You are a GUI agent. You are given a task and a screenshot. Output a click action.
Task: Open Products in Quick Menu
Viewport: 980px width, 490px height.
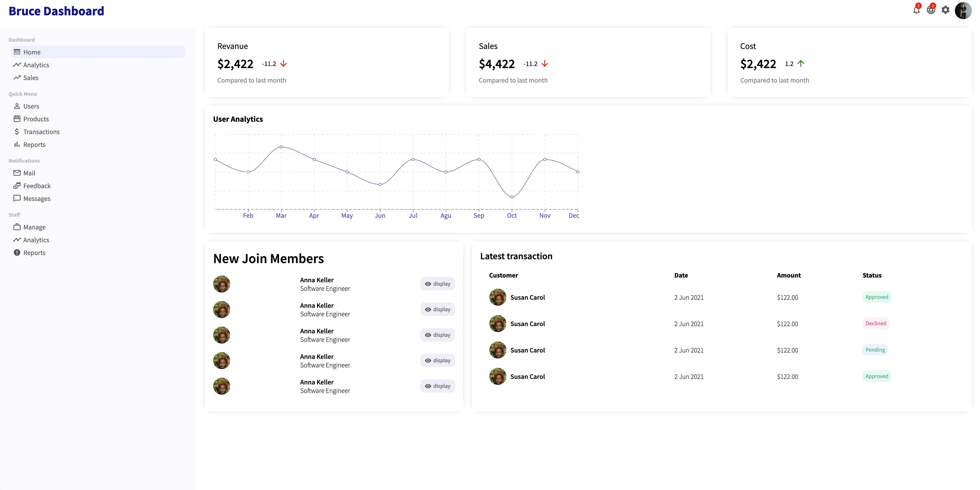coord(98,119)
